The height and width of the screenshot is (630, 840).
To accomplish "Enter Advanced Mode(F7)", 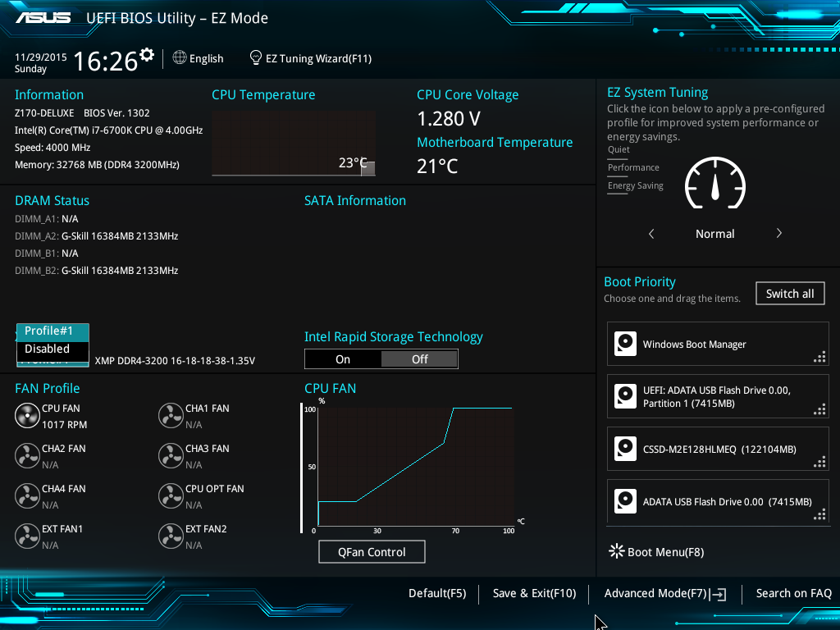I will pos(665,594).
